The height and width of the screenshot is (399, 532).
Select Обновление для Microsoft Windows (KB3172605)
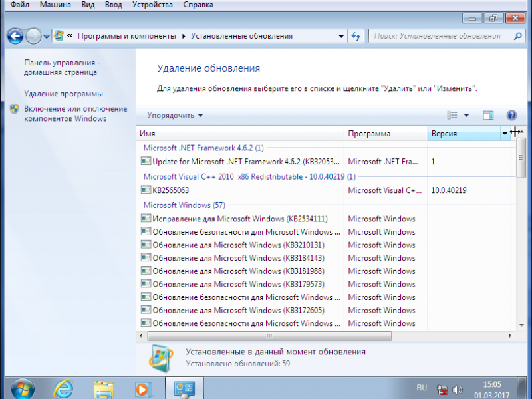click(326, 310)
